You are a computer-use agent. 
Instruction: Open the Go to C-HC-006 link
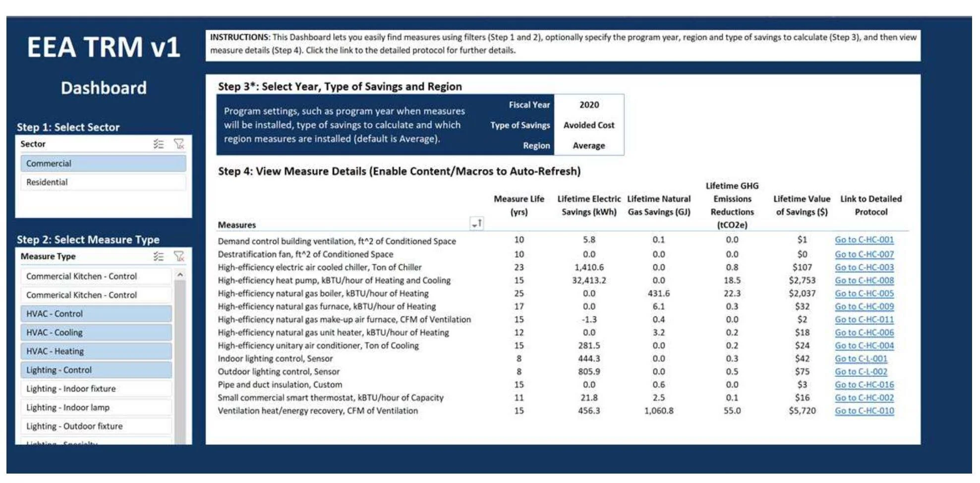864,333
